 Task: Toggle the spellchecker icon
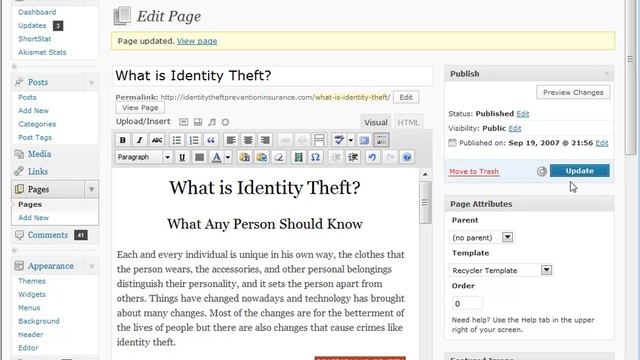[339, 140]
